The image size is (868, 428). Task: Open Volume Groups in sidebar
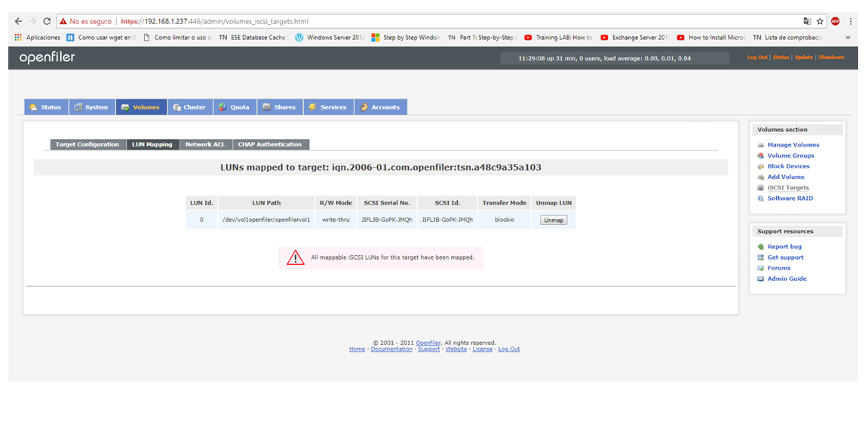[x=790, y=155]
